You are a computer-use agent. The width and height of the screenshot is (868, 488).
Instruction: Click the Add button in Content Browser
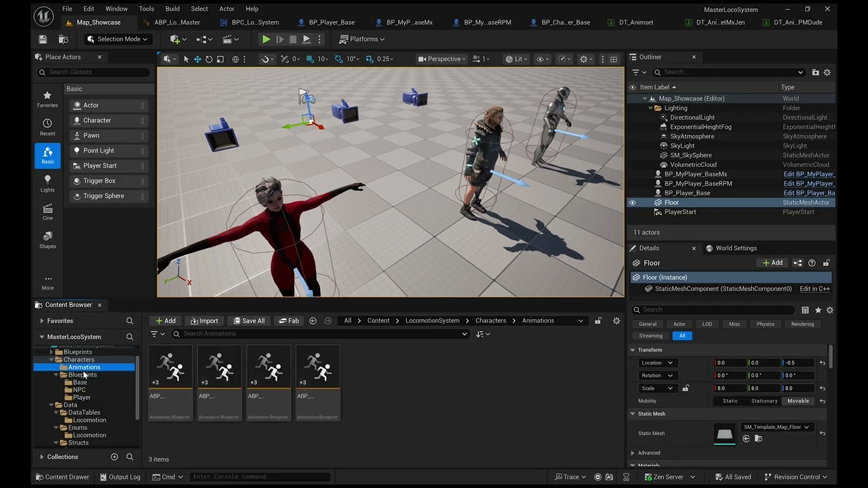point(165,321)
